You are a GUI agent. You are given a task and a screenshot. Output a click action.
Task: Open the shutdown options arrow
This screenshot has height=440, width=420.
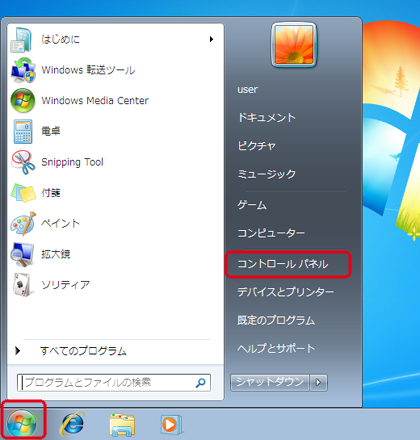coord(318,382)
